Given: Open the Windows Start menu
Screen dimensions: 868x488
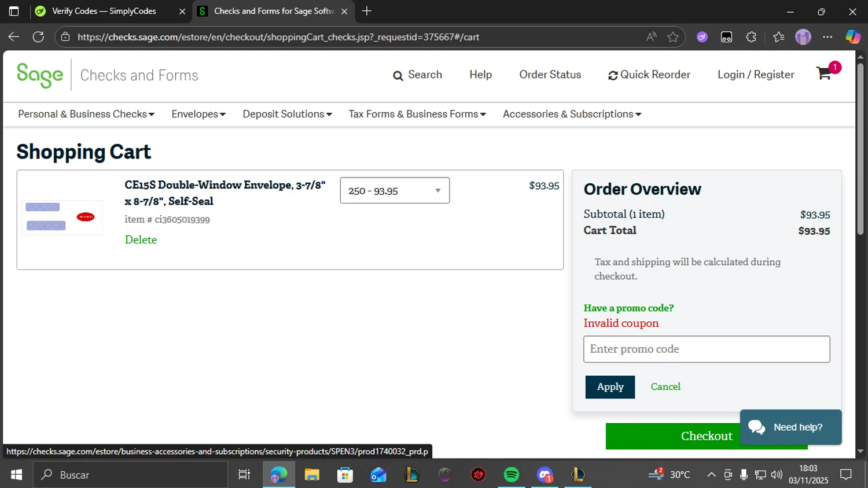Looking at the screenshot, I should (16, 475).
